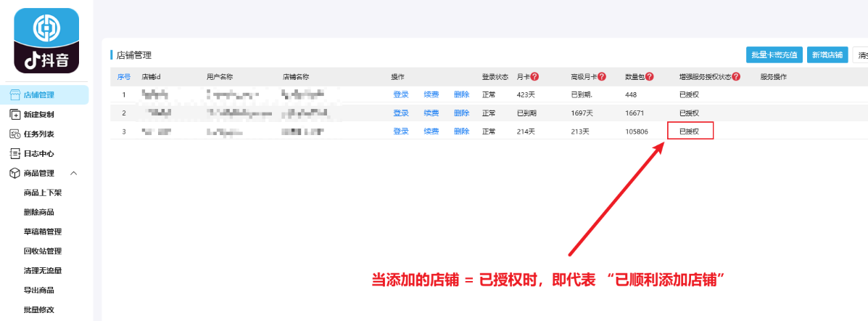Screen dimensions: 868x321
Task: Click 续费 link for shop row 1
Action: 431,95
